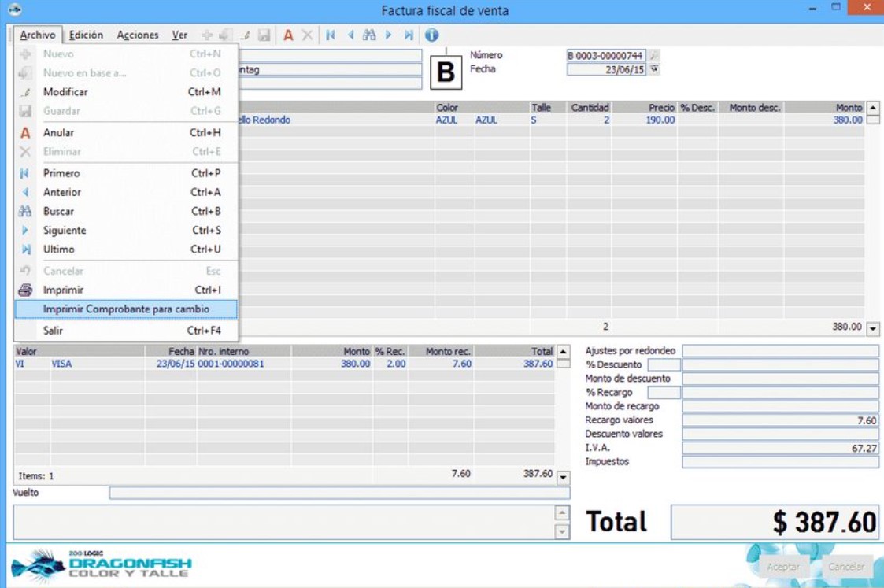Open the Edición menu

pos(86,35)
